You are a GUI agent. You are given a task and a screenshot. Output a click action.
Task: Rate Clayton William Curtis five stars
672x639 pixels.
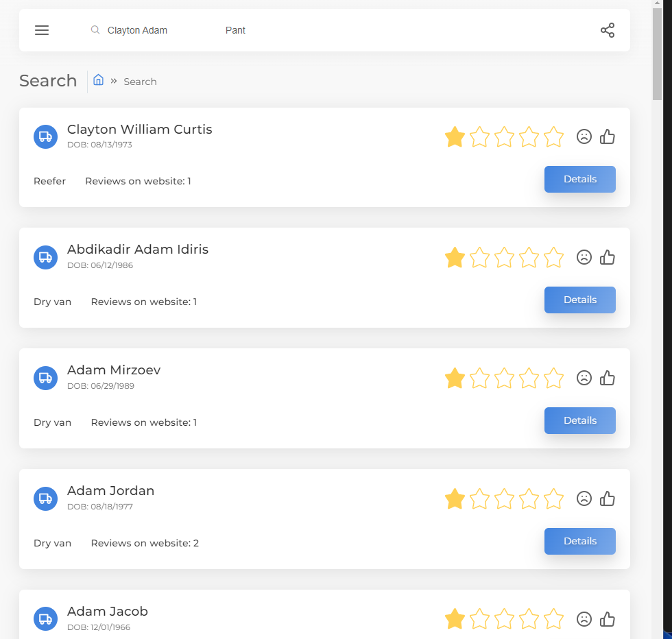[553, 136]
